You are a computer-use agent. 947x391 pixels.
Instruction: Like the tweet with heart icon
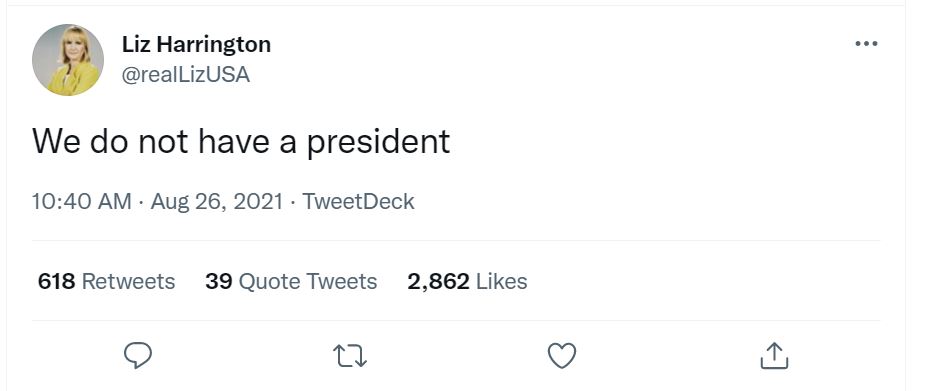[562, 355]
